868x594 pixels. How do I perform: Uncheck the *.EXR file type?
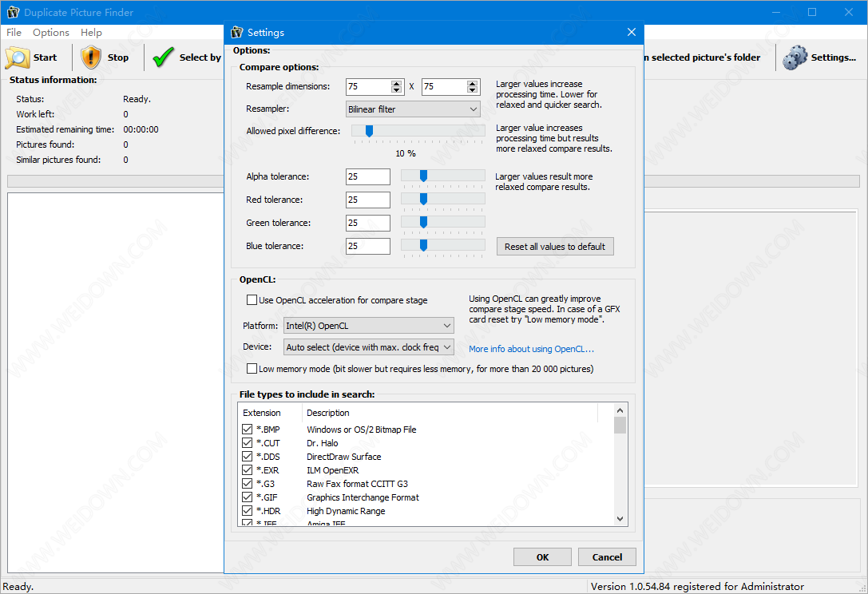[248, 470]
